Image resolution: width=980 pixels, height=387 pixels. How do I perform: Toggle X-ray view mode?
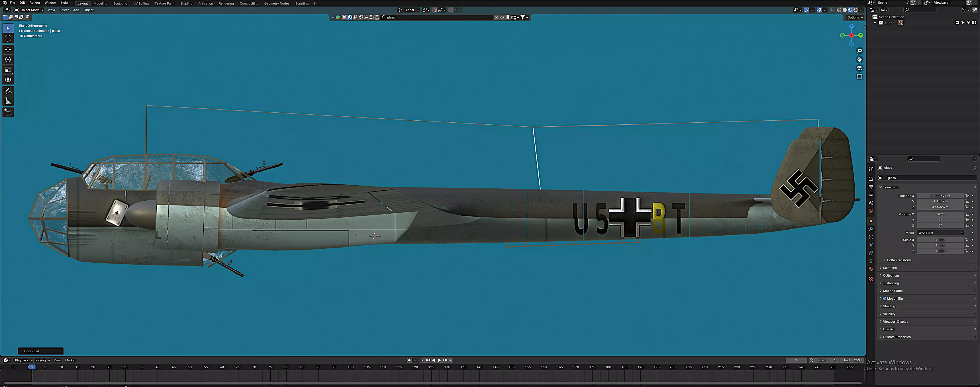tap(832, 10)
